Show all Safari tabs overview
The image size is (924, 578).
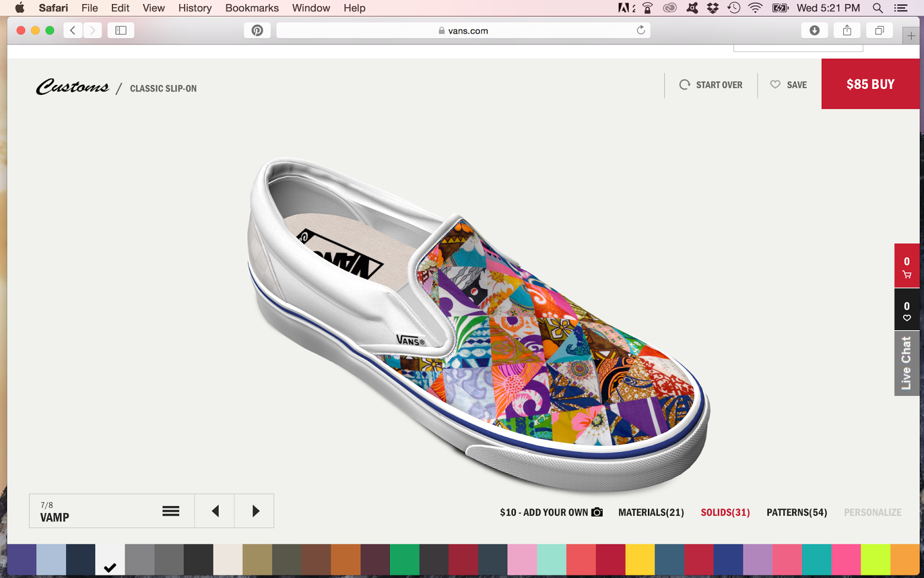(x=880, y=30)
